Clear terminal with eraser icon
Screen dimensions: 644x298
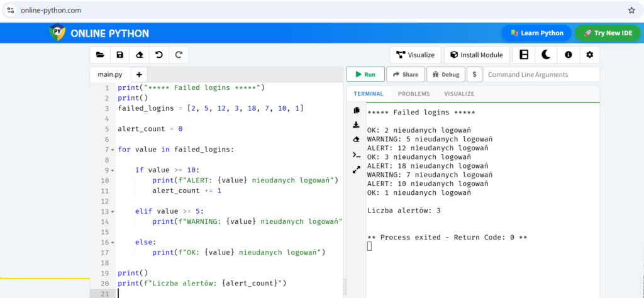point(356,140)
